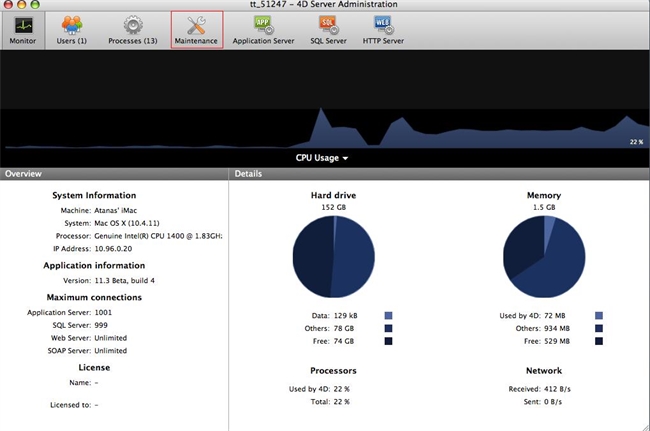Click the Others hard drive color swatch

click(x=389, y=328)
